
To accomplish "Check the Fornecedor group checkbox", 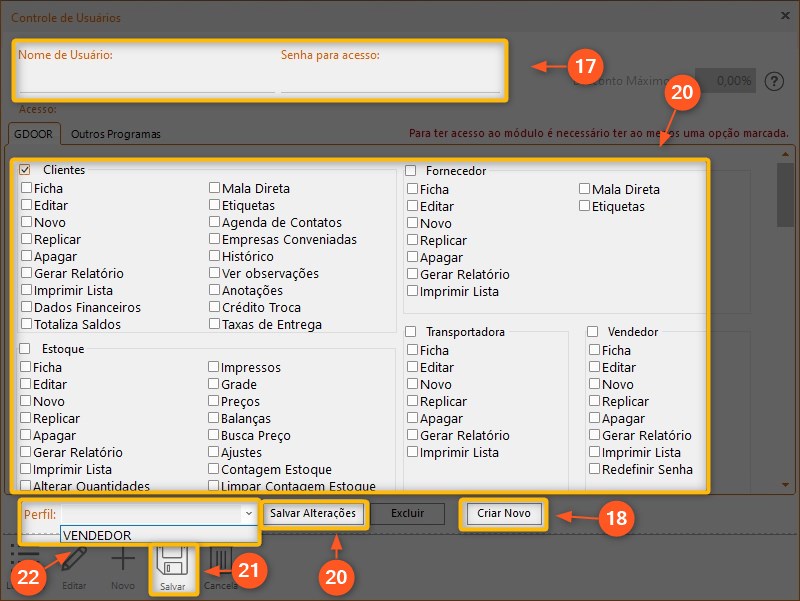I will (x=411, y=171).
